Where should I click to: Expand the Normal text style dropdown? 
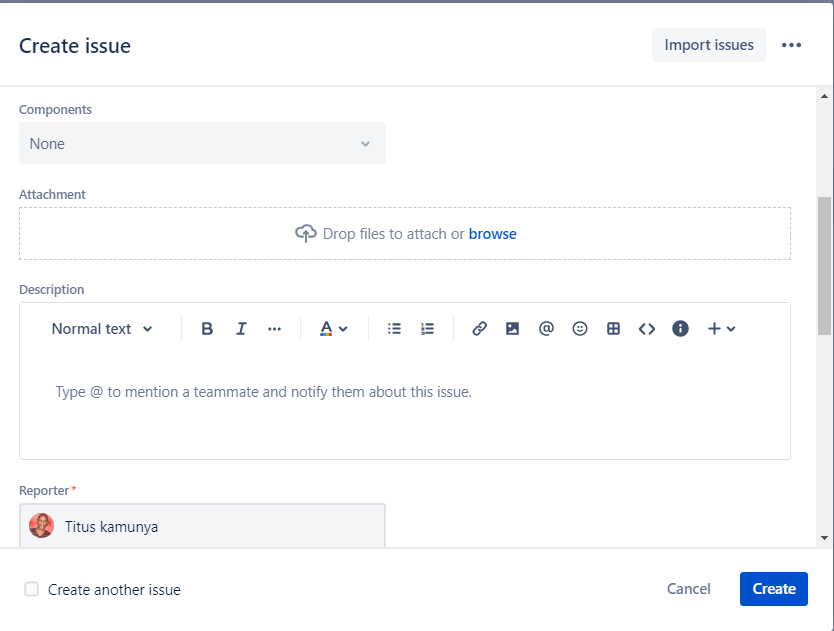tap(102, 329)
